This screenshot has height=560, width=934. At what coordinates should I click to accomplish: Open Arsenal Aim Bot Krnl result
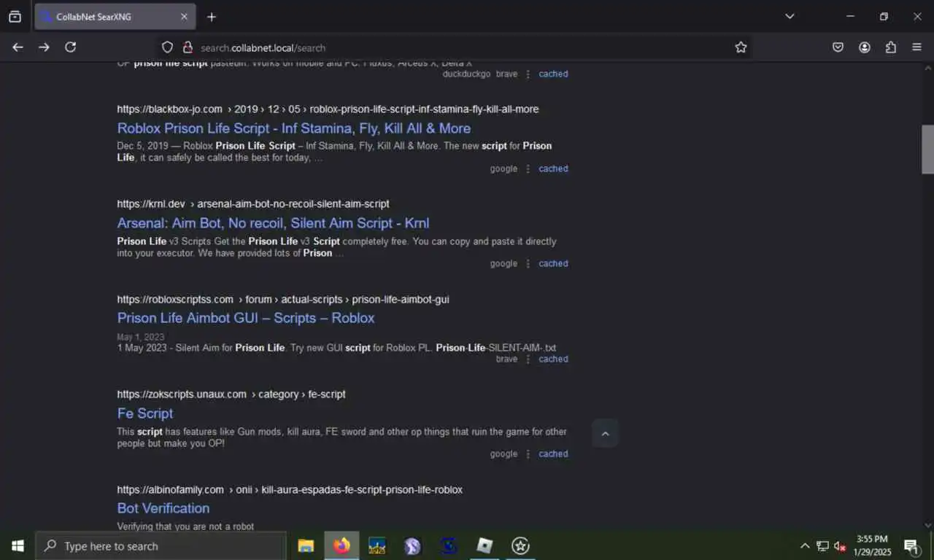(x=273, y=223)
